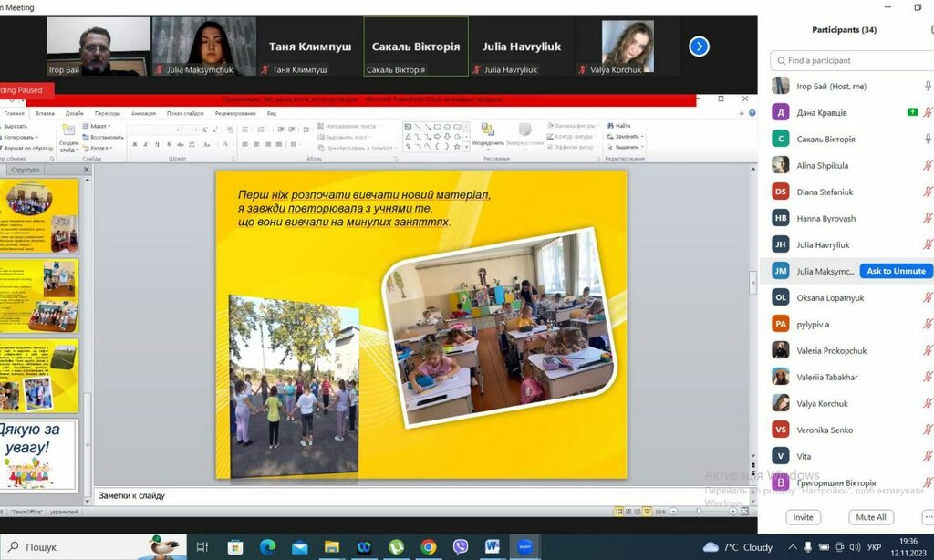Expand the Макет (Layout) dropdown

tap(99, 126)
